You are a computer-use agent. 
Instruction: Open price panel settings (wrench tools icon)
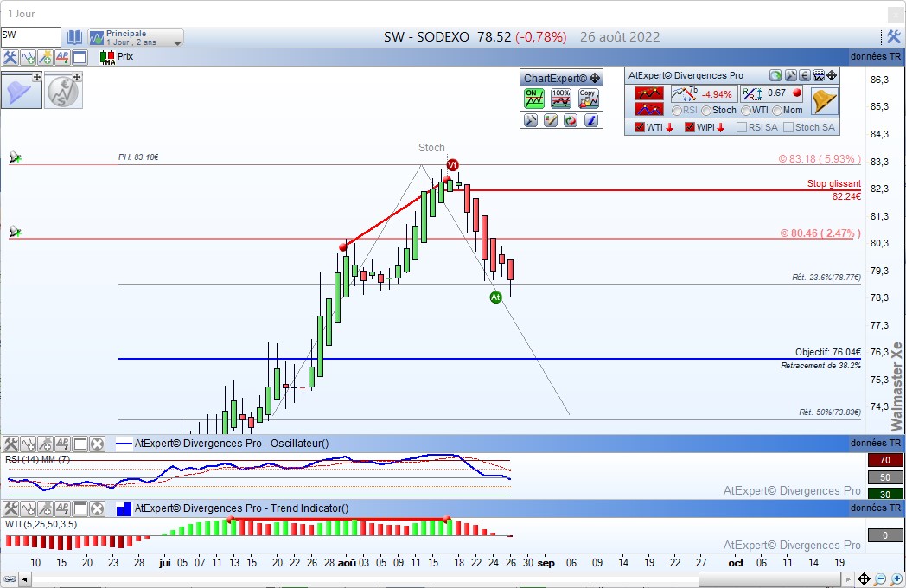10,57
